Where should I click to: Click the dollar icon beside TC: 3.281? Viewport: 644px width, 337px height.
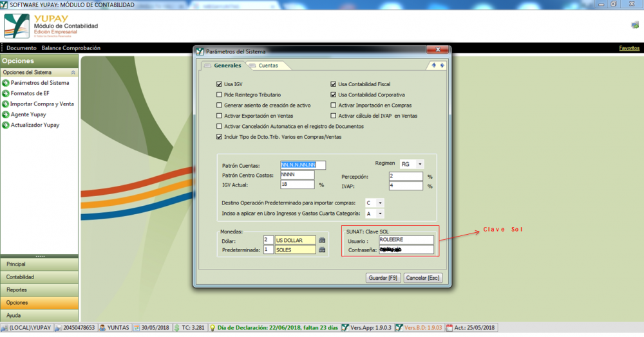click(176, 328)
